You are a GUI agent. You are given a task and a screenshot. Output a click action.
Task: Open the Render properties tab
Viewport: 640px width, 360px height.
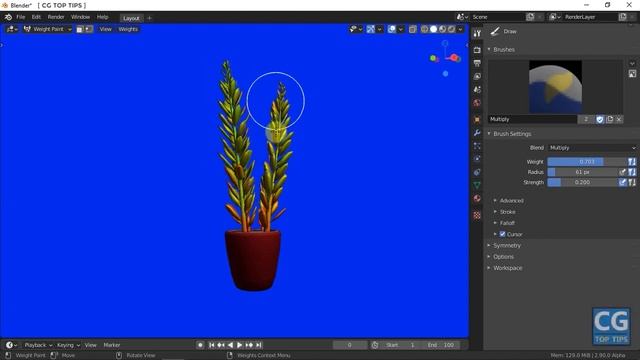477,50
